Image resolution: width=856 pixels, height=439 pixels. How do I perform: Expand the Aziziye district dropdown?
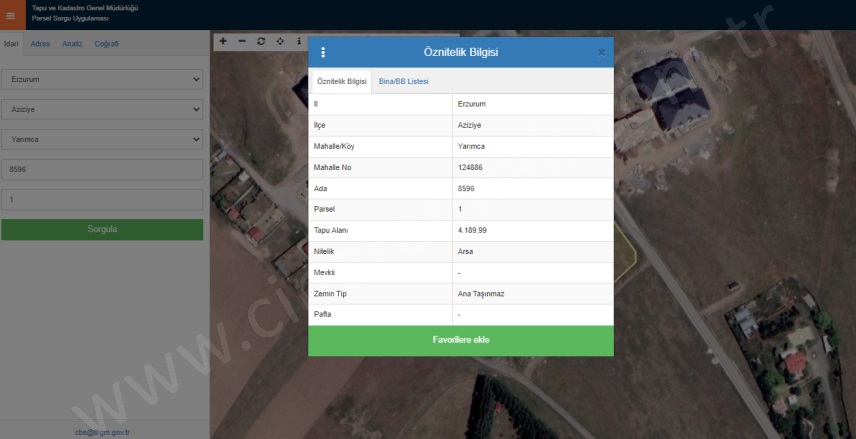(x=102, y=110)
